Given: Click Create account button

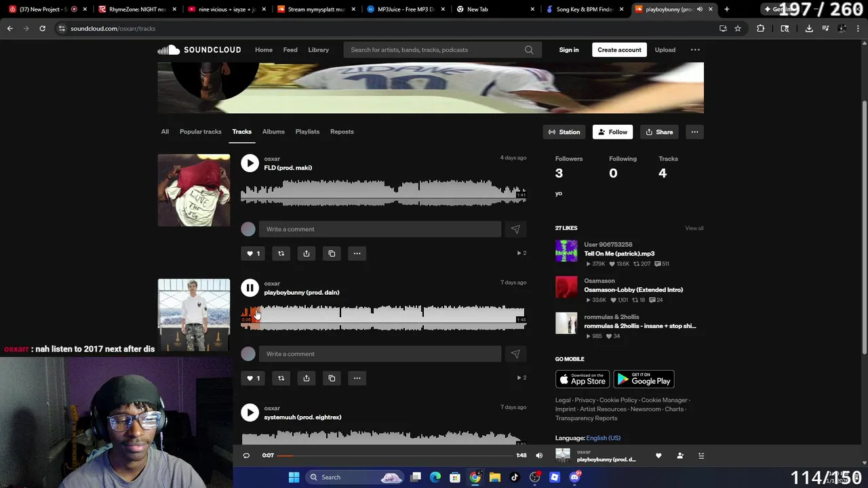Looking at the screenshot, I should click(x=619, y=49).
